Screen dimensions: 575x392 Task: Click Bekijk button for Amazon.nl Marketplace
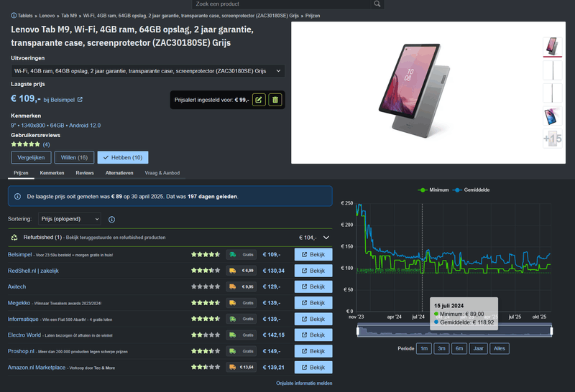313,367
